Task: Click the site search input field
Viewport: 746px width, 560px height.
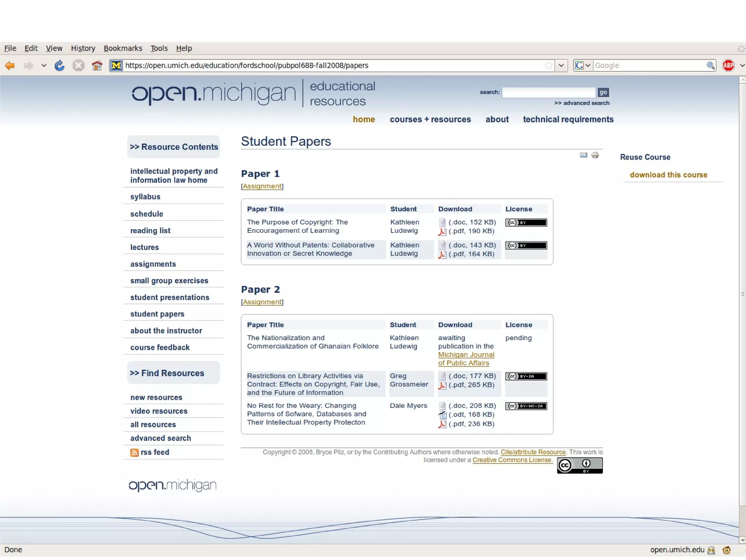Action: pos(549,93)
